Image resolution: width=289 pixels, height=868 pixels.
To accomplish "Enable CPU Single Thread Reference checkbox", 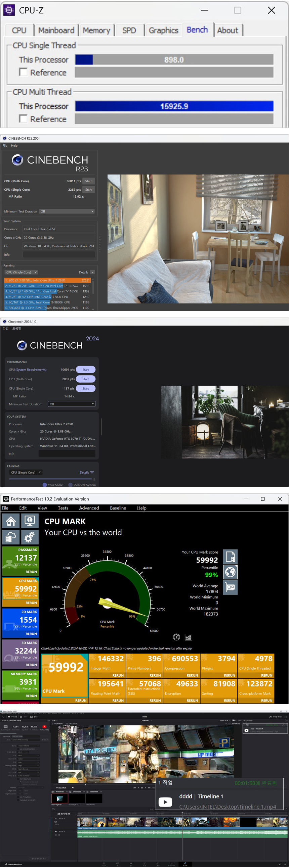I will pyautogui.click(x=23, y=73).
